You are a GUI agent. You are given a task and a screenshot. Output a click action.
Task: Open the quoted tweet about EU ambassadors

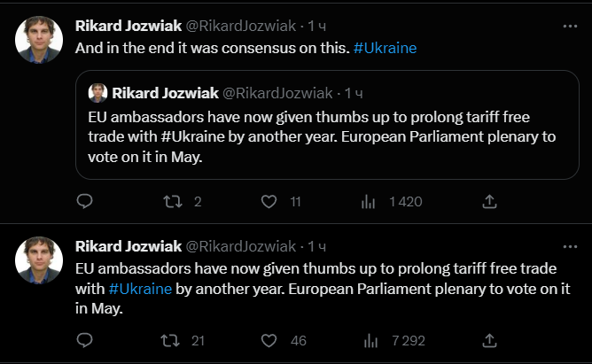click(328, 137)
